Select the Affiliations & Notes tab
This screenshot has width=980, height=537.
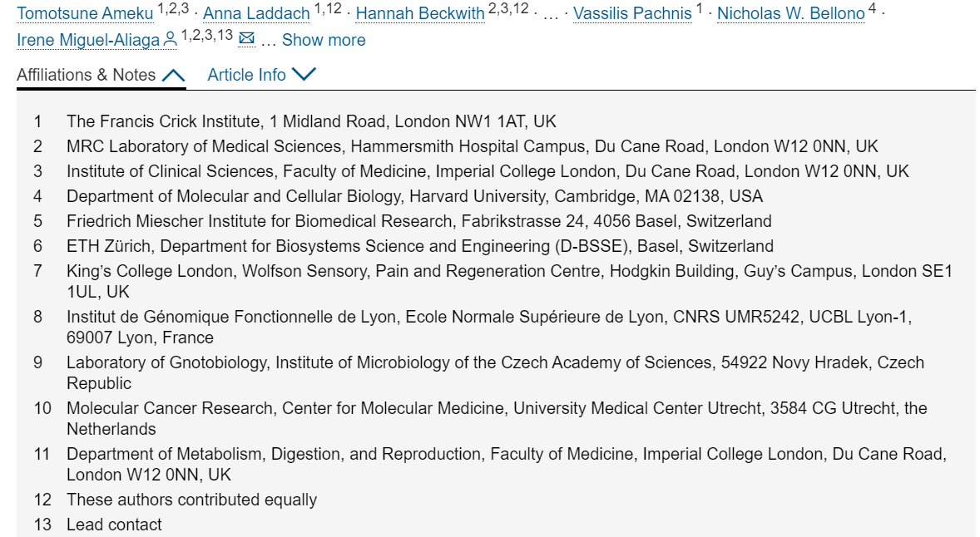101,75
